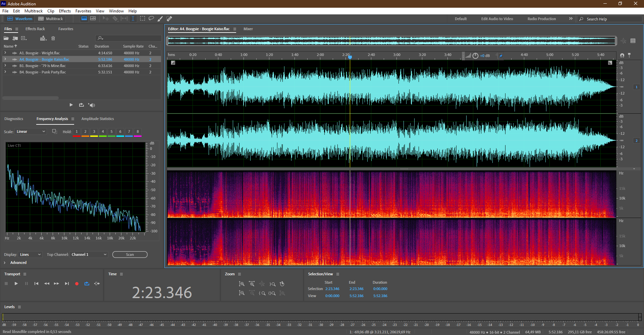Select the Time Selection tool

point(133,19)
